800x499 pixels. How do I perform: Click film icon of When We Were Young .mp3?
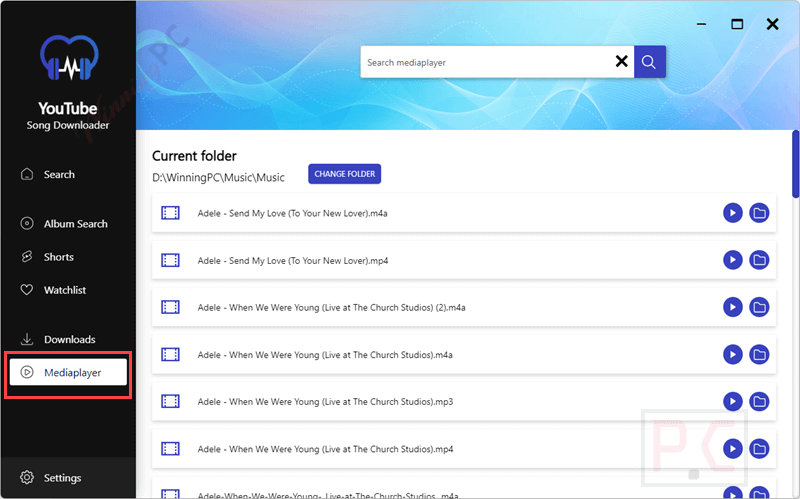(170, 402)
